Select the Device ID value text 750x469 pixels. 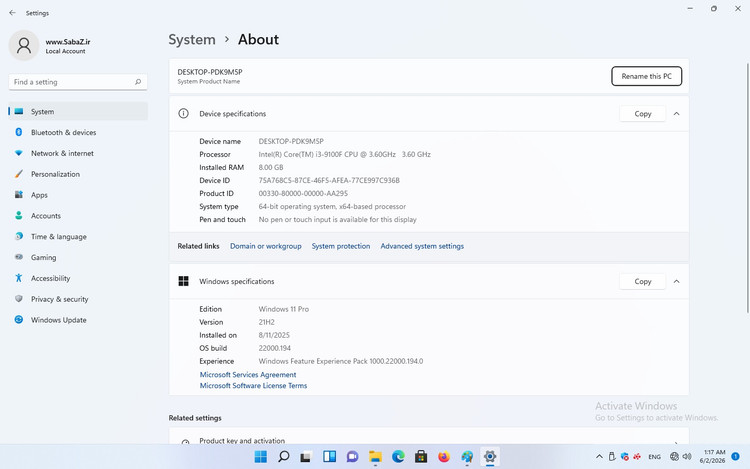tap(329, 181)
